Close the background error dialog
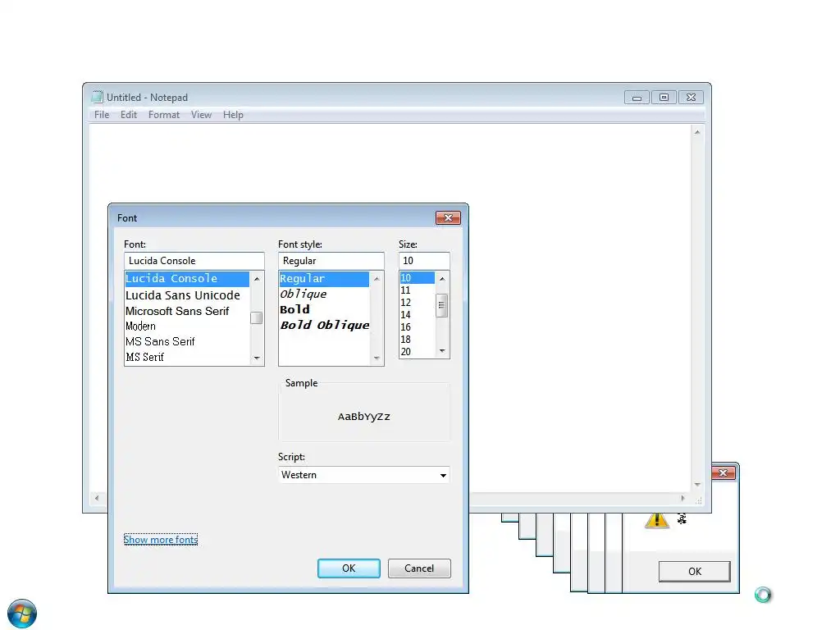The width and height of the screenshot is (840, 630). click(724, 472)
